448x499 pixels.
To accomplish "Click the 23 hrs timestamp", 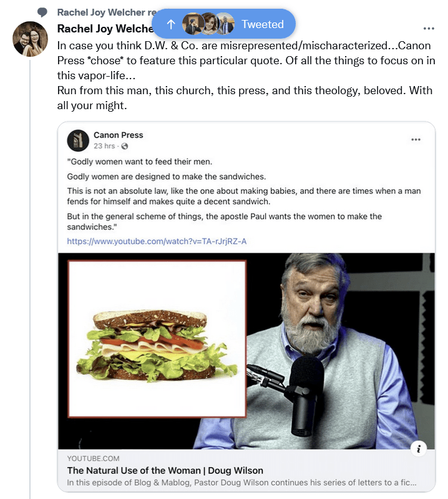I will pos(105,146).
